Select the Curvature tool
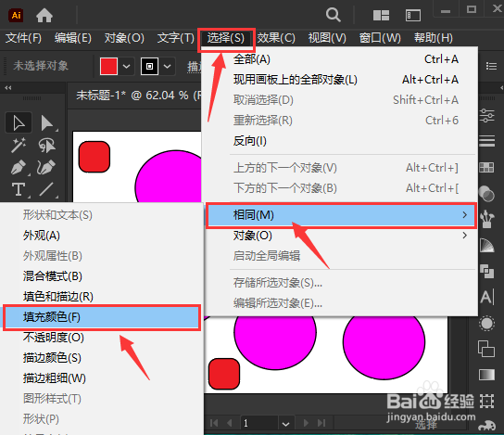The height and width of the screenshot is (435, 504). (47, 167)
